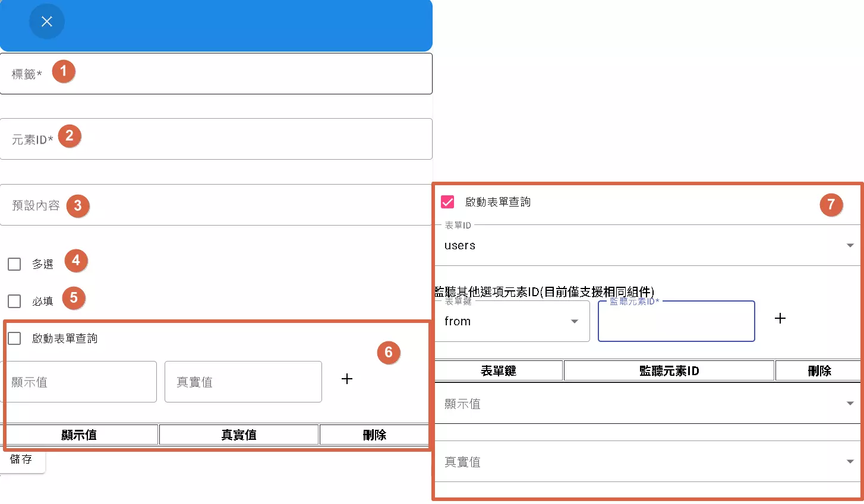Click the 標籤 input field

216,74
